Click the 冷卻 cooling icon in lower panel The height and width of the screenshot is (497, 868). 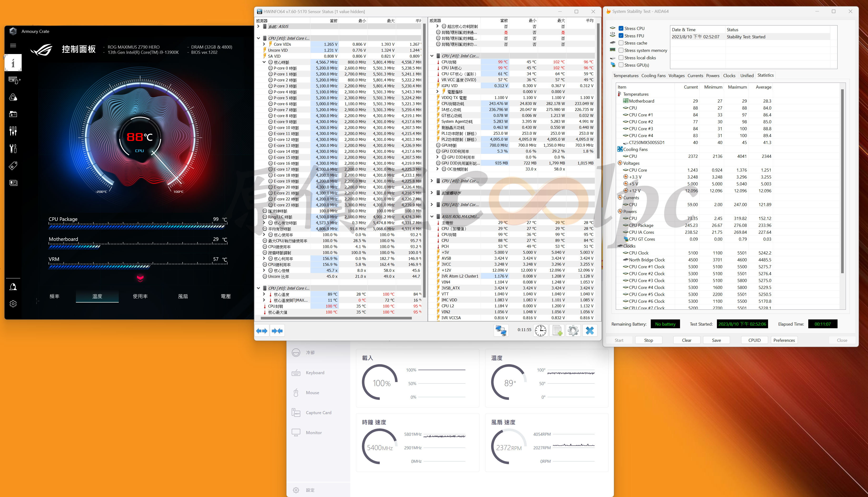coord(296,353)
